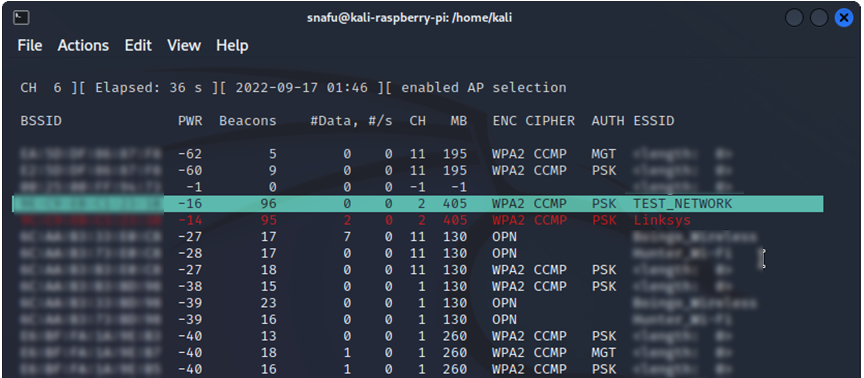The height and width of the screenshot is (378, 864).
Task: Click the PWR column header
Action: click(190, 121)
